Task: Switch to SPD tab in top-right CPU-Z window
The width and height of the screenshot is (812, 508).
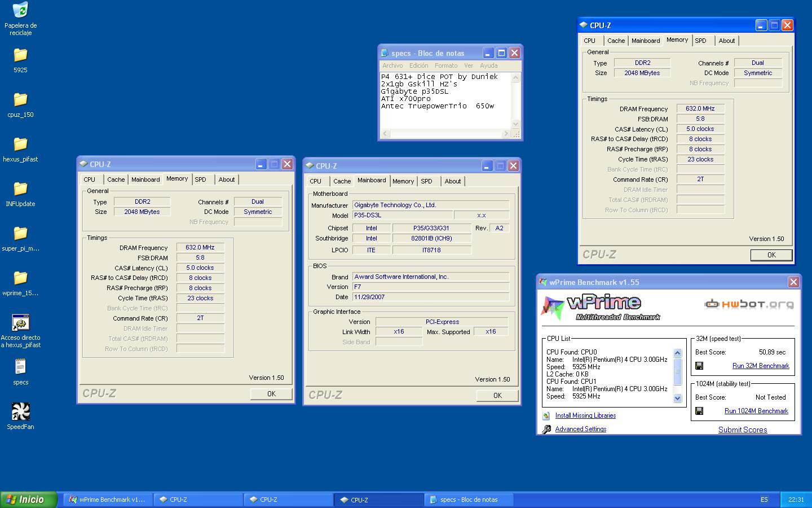Action: pyautogui.click(x=701, y=41)
